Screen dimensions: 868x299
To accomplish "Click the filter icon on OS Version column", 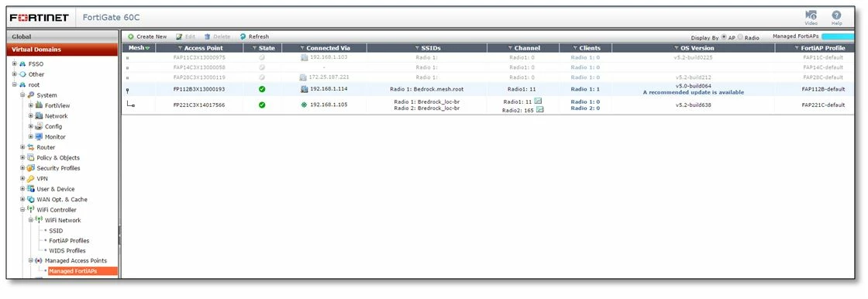I will pos(677,48).
